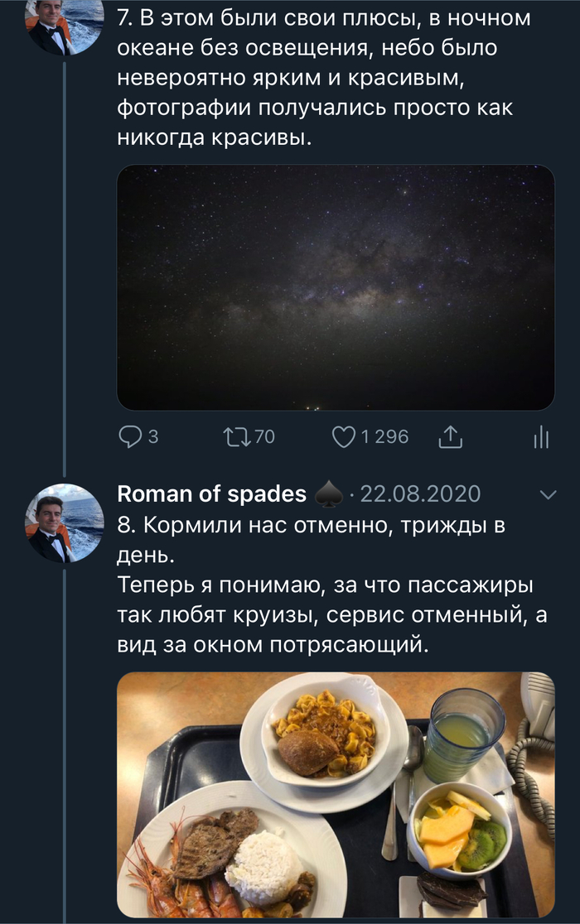This screenshot has width=580, height=924.
Task: Open the Roman of spades profile name
Action: pos(211,494)
